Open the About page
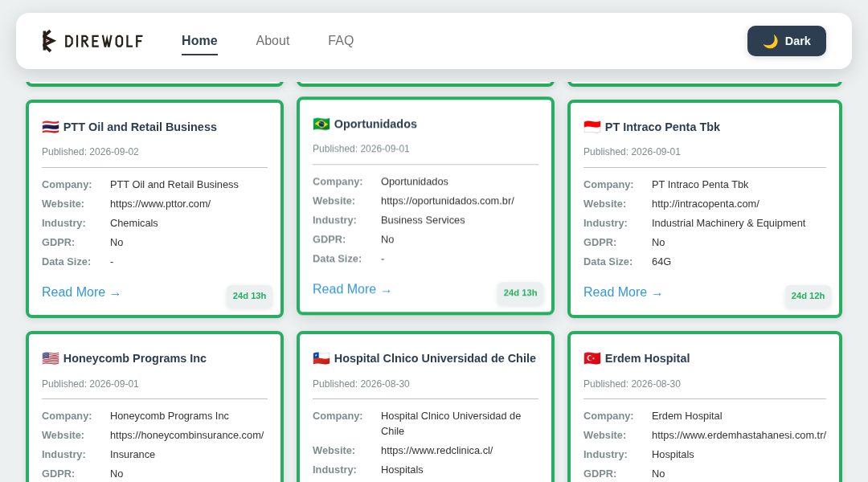The image size is (868, 482). pyautogui.click(x=272, y=41)
